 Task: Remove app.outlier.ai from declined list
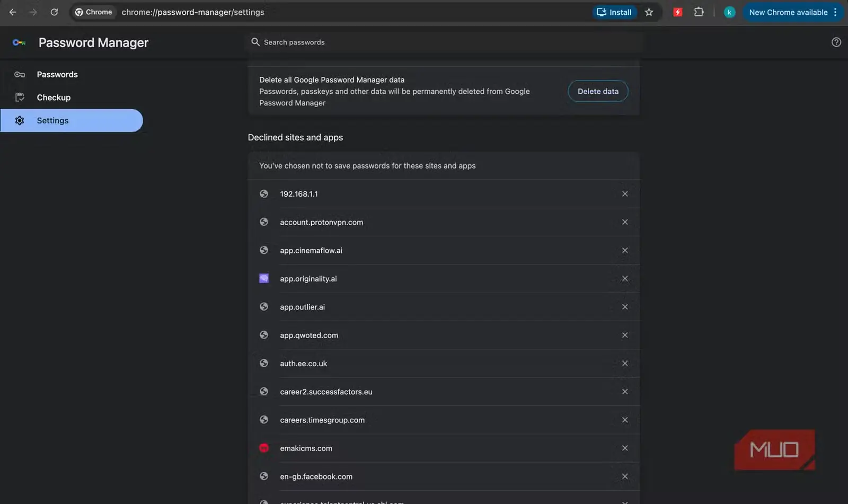coord(625,307)
